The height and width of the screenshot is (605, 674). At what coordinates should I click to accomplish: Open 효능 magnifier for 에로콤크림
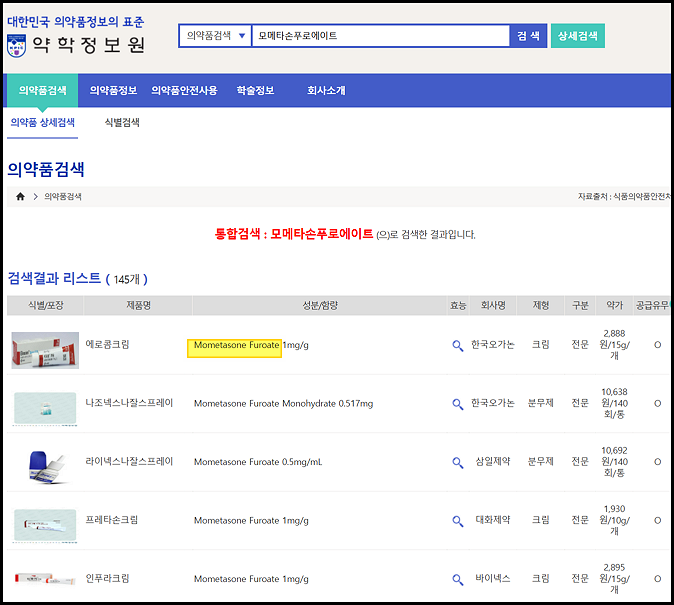pos(457,345)
